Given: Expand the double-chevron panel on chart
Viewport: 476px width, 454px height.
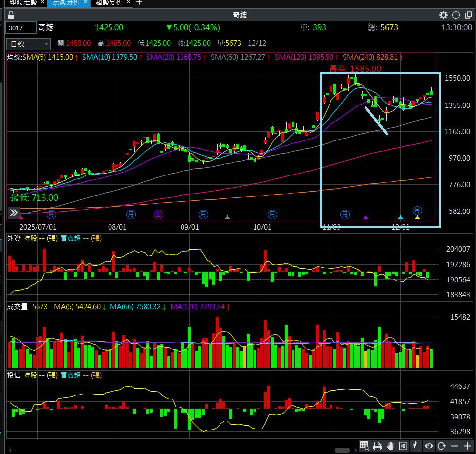Looking at the screenshot, I should click(x=14, y=213).
